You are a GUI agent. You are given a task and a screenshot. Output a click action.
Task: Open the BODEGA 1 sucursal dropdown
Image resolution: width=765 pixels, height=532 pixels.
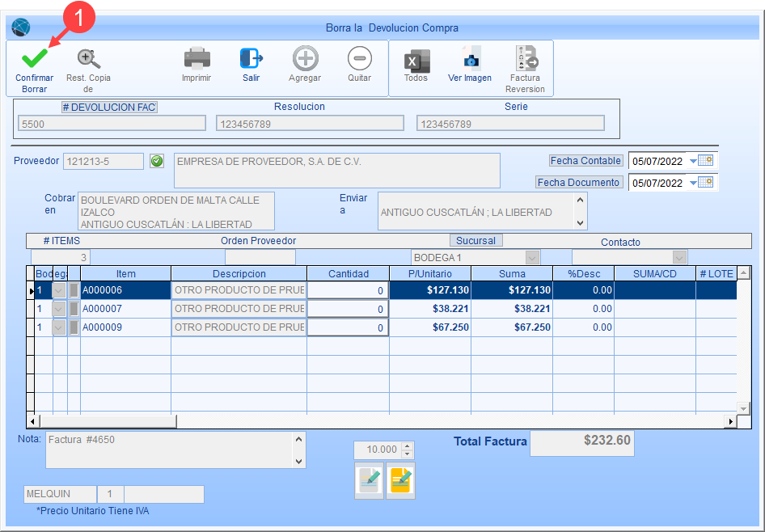[532, 257]
